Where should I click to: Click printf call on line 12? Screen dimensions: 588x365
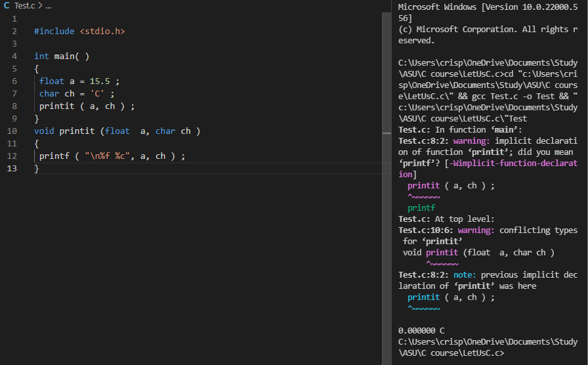pyautogui.click(x=54, y=156)
